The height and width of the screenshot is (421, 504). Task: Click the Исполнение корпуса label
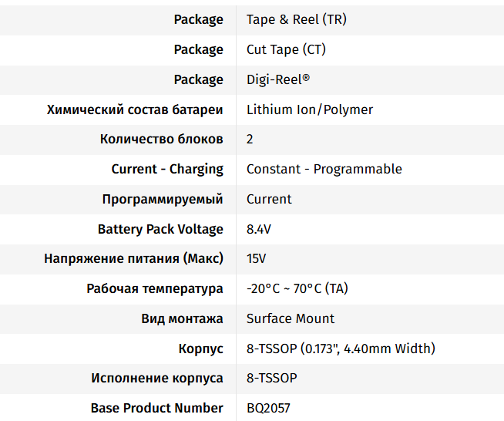pos(157,378)
